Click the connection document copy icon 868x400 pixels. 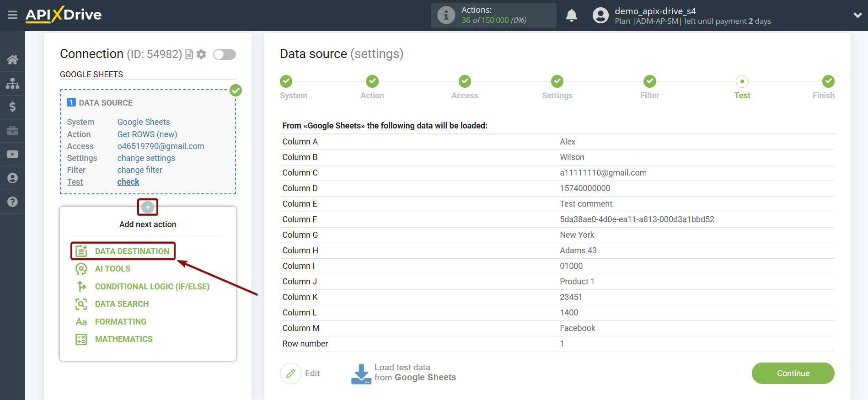pos(189,54)
